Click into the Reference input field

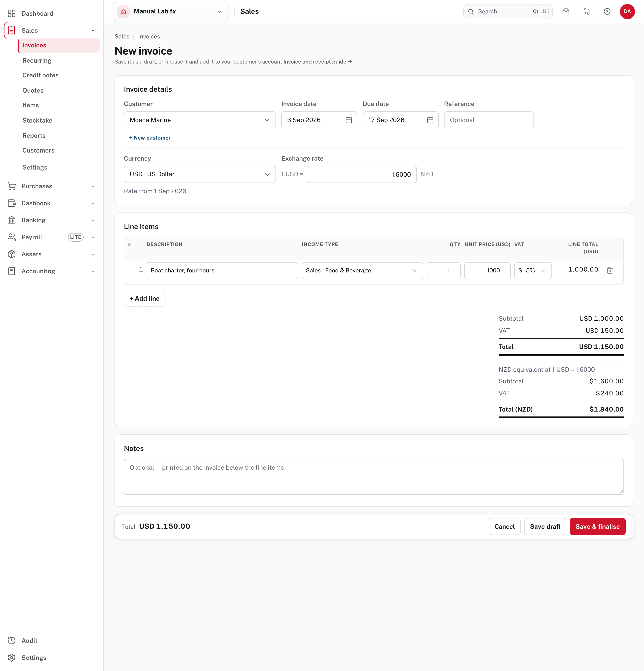click(489, 120)
